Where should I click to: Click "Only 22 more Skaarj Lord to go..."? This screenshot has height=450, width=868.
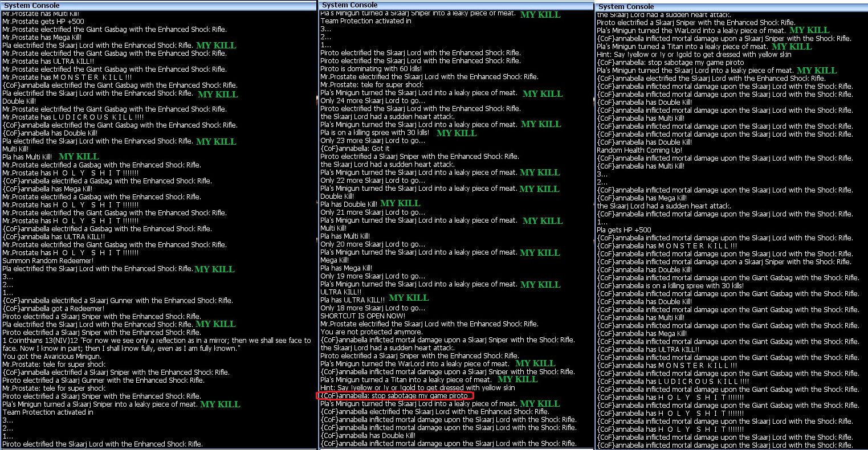(373, 180)
